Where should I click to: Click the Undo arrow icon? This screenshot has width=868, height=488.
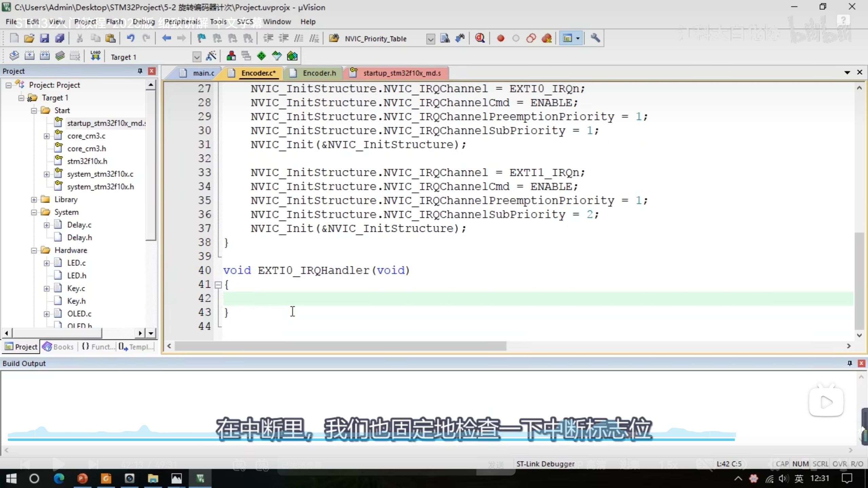coord(131,38)
